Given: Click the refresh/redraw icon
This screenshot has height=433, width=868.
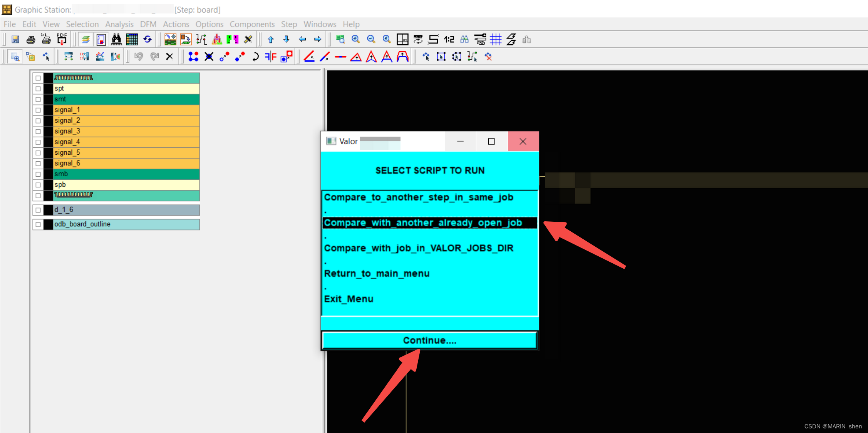Looking at the screenshot, I should [148, 39].
